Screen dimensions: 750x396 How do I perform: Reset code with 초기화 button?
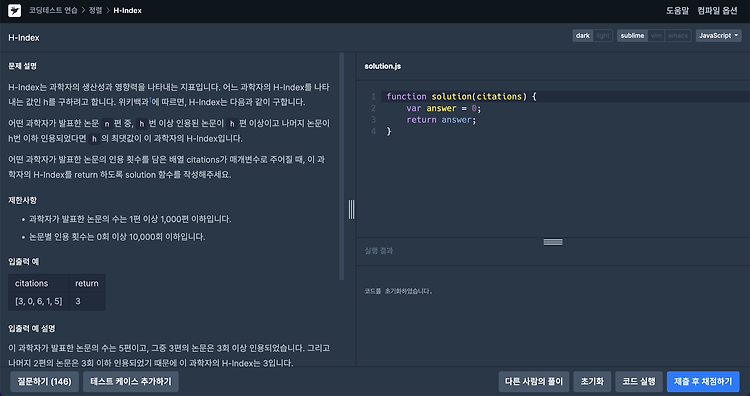coord(592,382)
